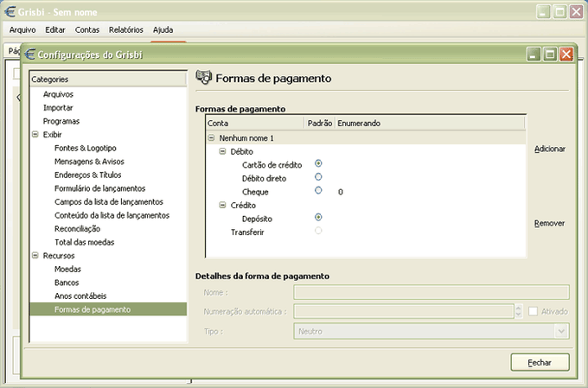588x388 pixels.
Task: Select the highlighted Formas de pagamento item
Action: click(108, 309)
